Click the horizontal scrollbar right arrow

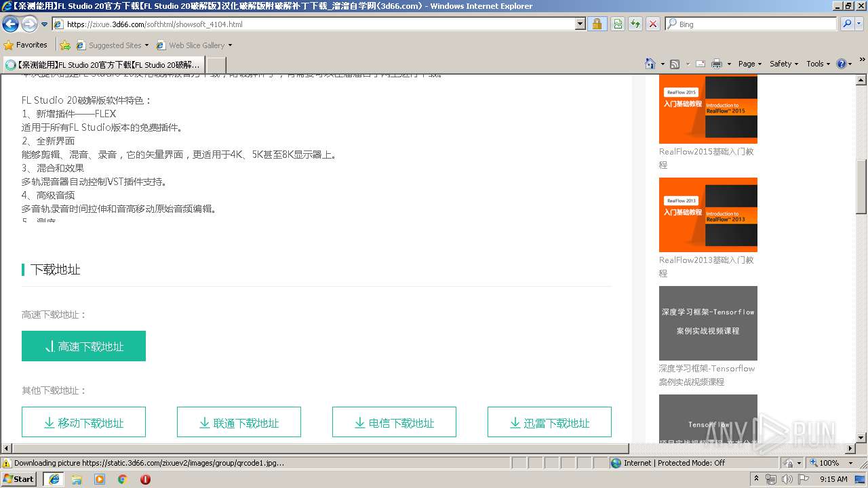point(850,449)
